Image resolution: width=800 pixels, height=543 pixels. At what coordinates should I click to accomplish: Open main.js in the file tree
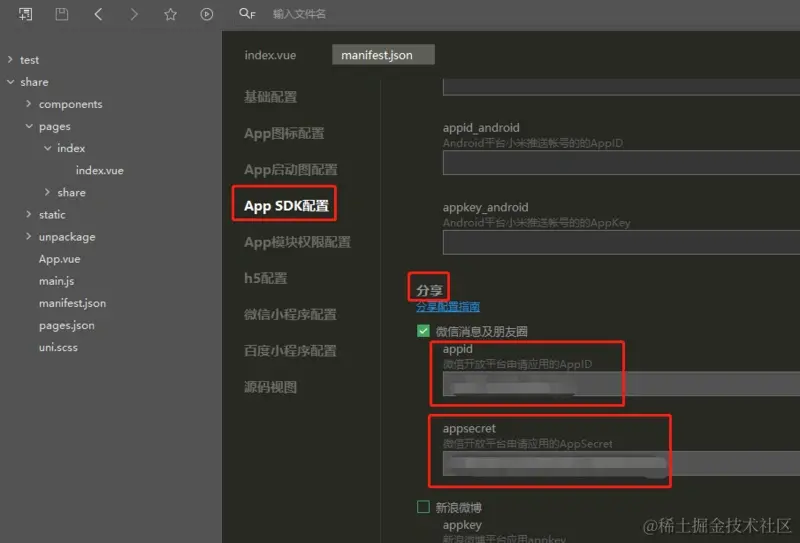pyautogui.click(x=57, y=281)
